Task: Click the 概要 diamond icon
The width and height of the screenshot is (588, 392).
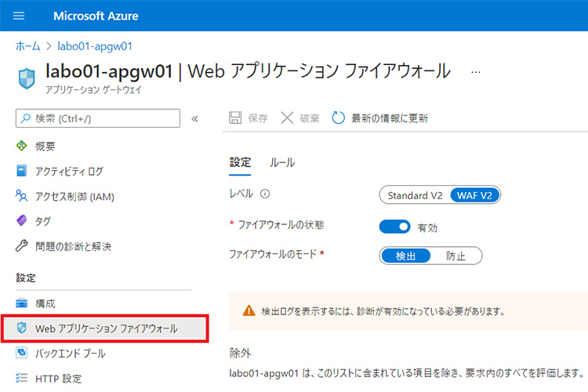Action: click(22, 146)
